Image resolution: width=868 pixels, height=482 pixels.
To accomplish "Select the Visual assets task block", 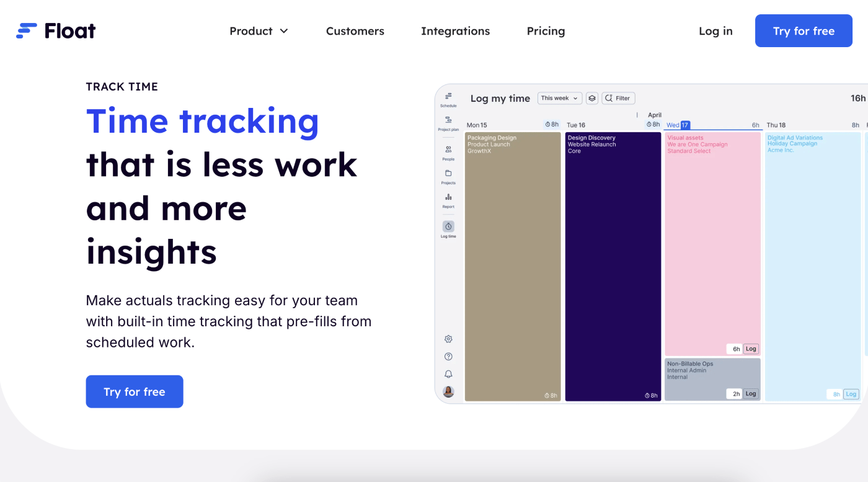I will [712, 244].
